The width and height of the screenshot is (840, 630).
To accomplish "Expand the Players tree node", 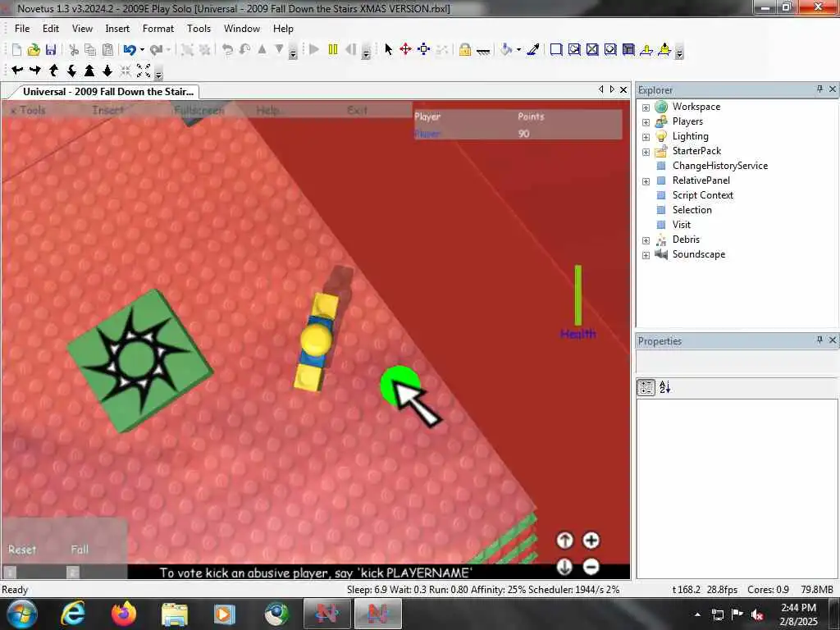I will (646, 122).
